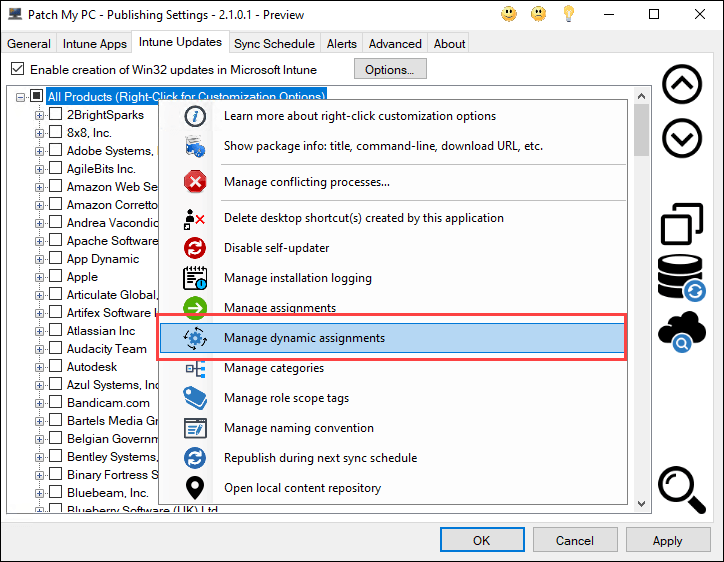
Task: Check the Apple vendor checkbox
Action: tap(55, 276)
